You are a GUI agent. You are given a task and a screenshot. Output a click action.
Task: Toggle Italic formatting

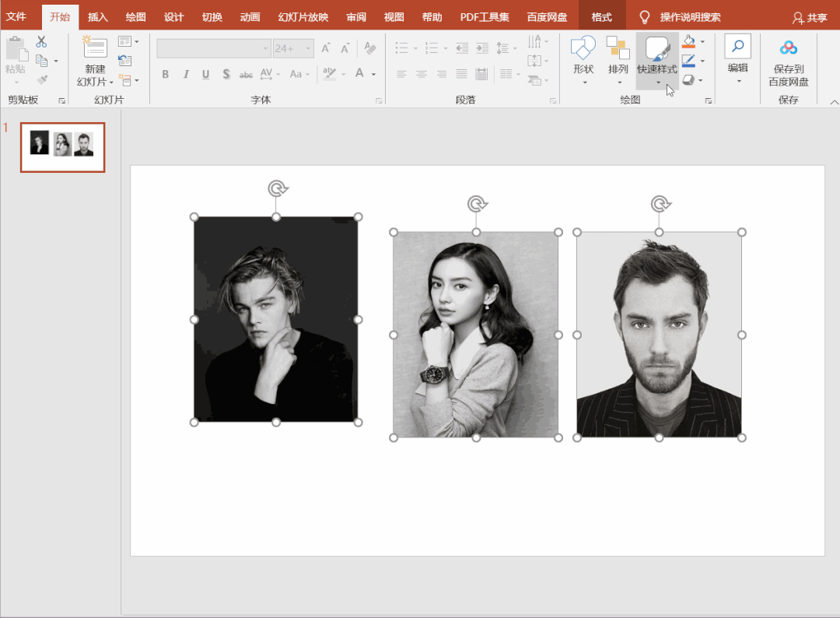[185, 75]
